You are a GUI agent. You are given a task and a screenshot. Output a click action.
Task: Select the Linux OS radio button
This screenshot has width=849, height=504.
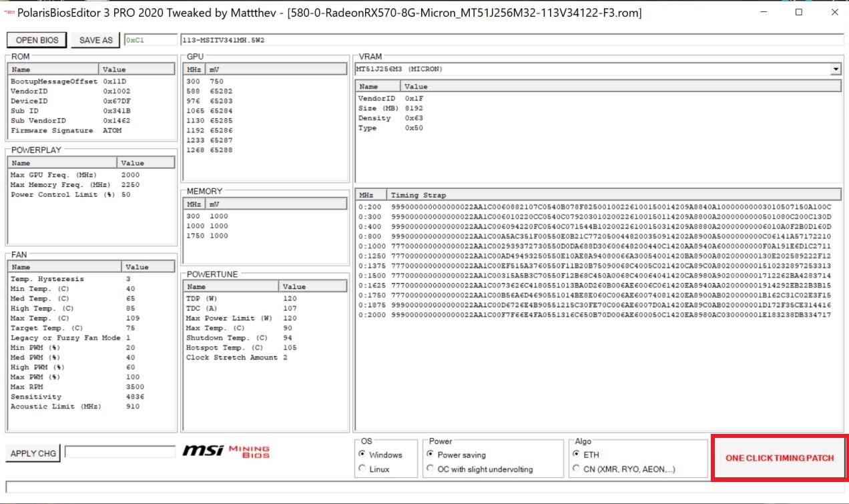(362, 469)
